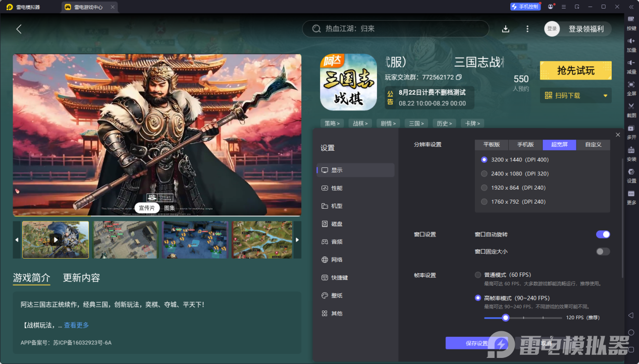
Task: Expand the 扫码下载 dropdown
Action: 605,95
